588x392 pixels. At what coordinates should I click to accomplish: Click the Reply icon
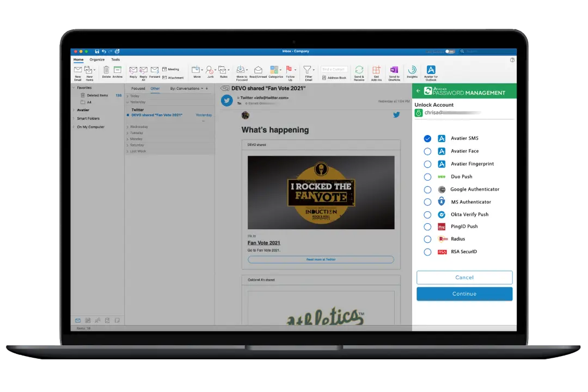[x=133, y=70]
